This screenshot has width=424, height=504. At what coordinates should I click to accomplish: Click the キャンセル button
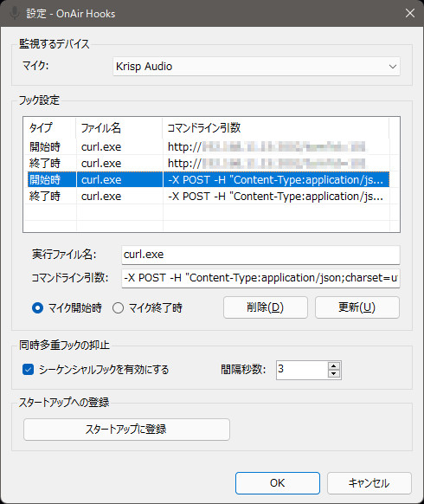click(369, 483)
